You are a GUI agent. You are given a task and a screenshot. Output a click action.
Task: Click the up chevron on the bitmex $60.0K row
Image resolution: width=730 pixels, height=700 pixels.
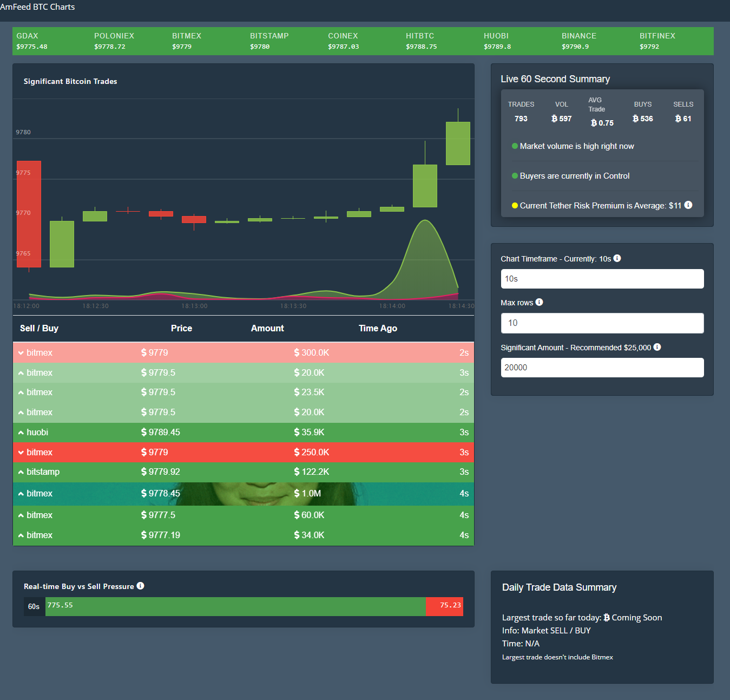click(x=21, y=515)
